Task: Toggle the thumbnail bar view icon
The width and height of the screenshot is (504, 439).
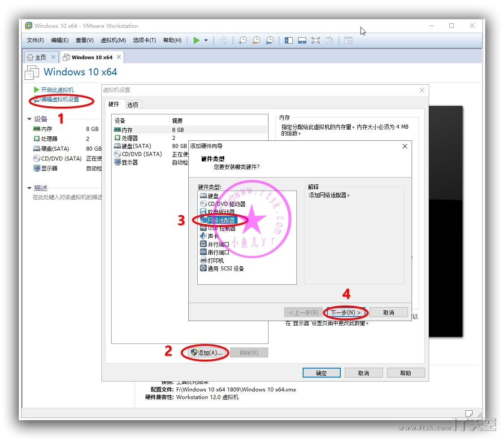Action: click(x=302, y=40)
